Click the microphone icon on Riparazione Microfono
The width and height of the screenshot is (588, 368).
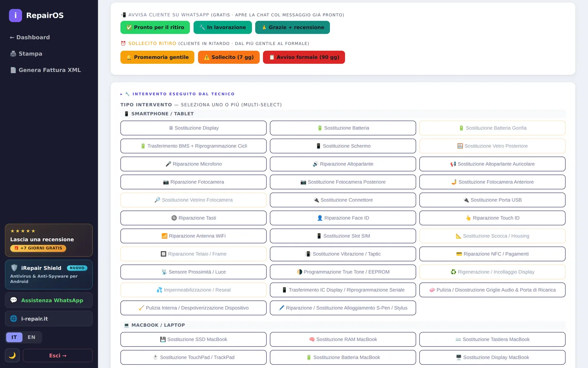(168, 164)
